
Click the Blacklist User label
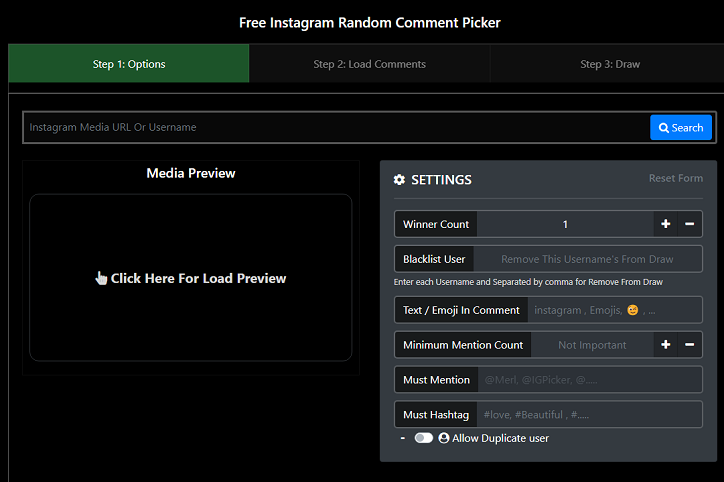[434, 259]
